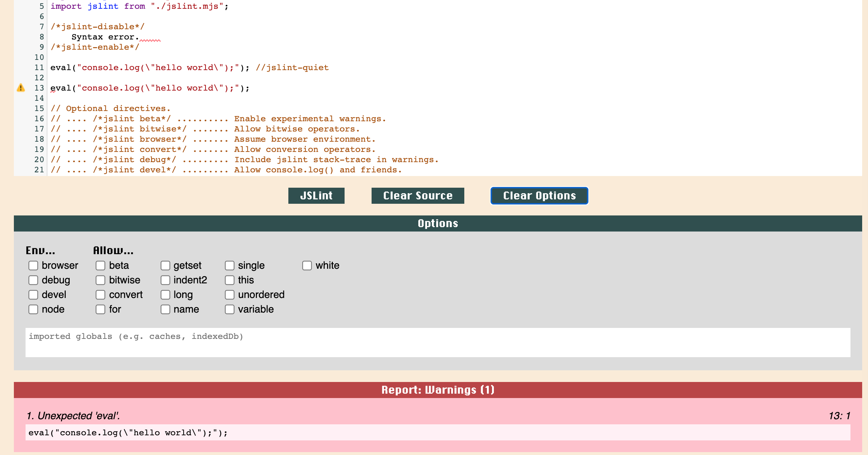Run the JSLint button
Screen dimensions: 868x455
click(316, 196)
